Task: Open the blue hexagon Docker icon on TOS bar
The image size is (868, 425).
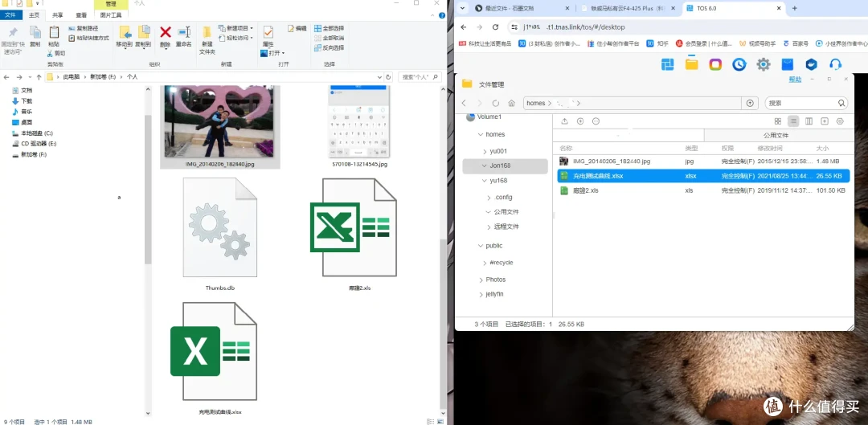Action: click(x=812, y=65)
